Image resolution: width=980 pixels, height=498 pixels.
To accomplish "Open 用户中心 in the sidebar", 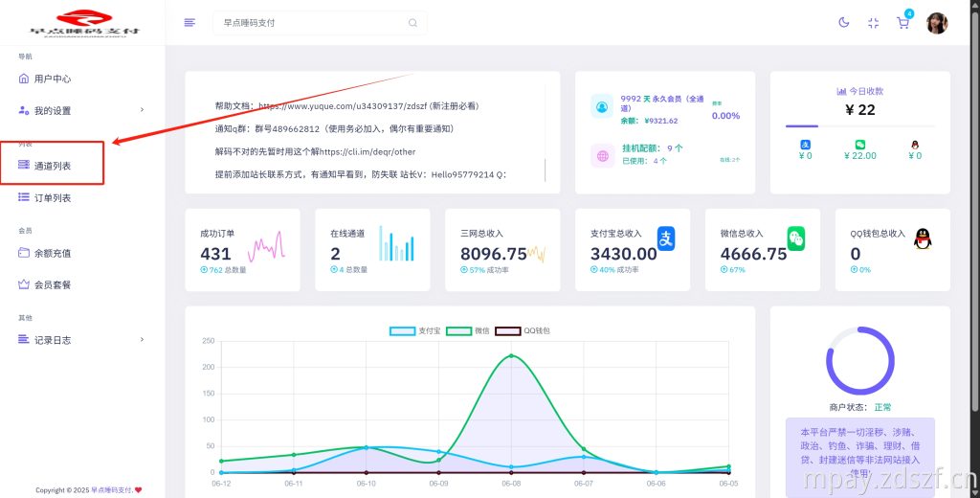I will 52,79.
